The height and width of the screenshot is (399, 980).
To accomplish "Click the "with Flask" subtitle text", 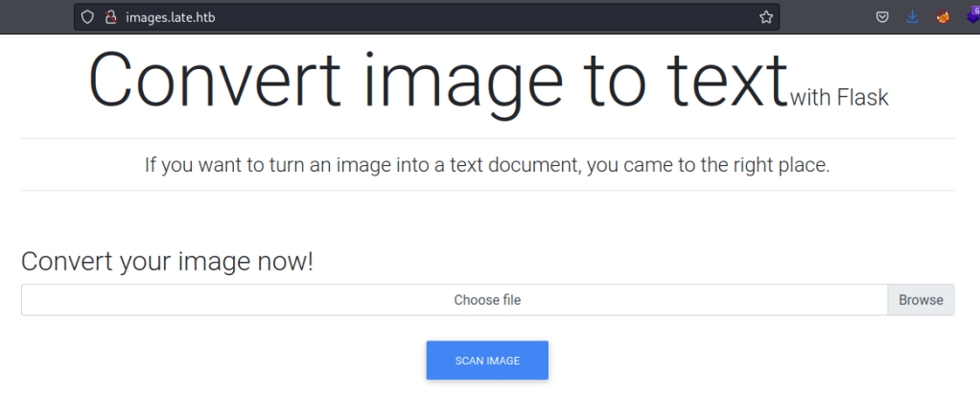I will pos(840,97).
